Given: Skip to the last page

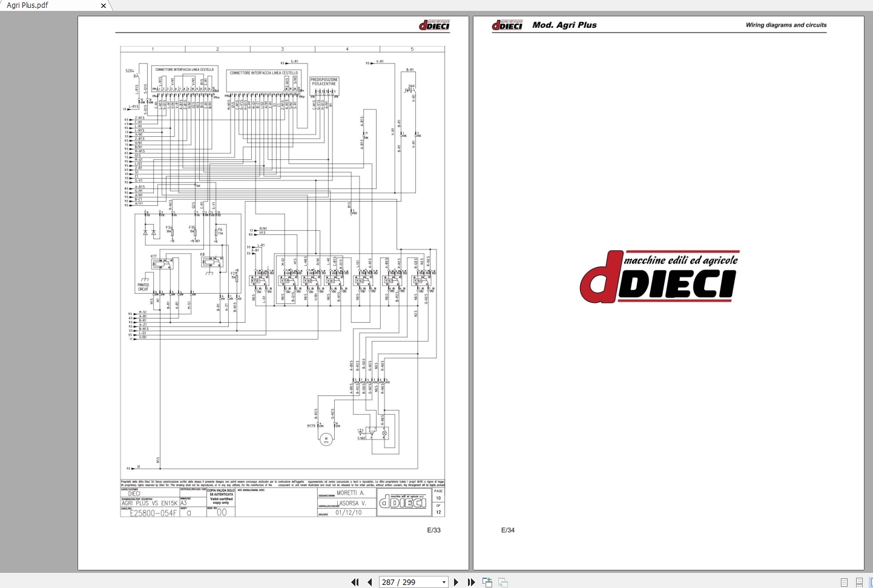Looking at the screenshot, I should point(472,582).
